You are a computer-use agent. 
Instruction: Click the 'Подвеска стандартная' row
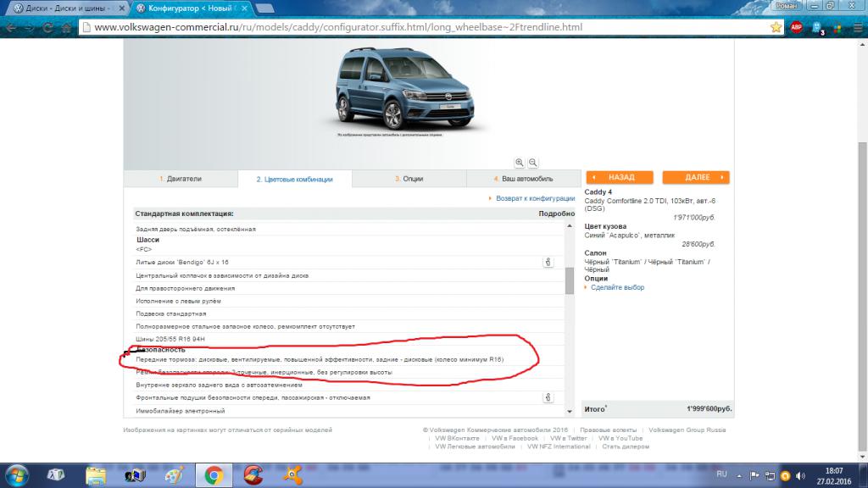(348, 313)
